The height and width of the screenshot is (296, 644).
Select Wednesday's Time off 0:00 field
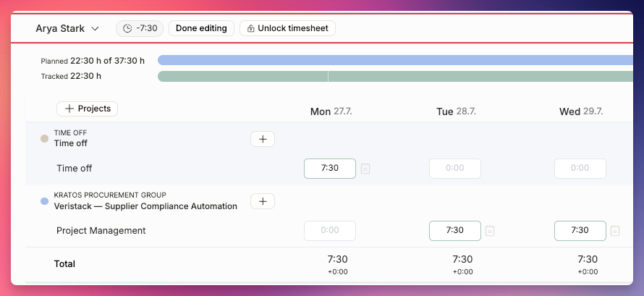coord(580,169)
